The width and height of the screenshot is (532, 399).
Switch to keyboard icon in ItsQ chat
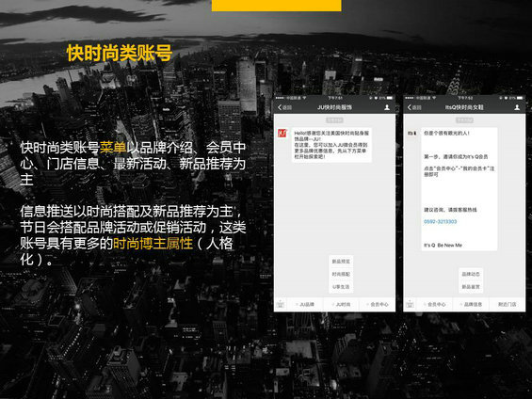click(x=410, y=304)
